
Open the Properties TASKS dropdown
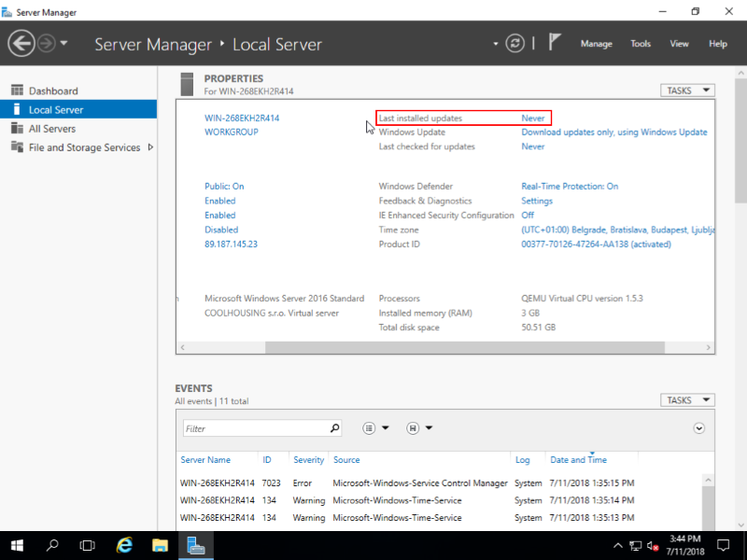[x=687, y=91]
